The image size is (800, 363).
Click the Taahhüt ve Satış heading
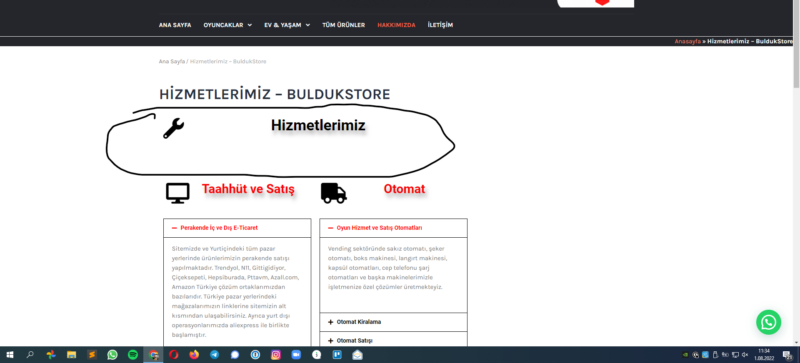pyautogui.click(x=248, y=189)
